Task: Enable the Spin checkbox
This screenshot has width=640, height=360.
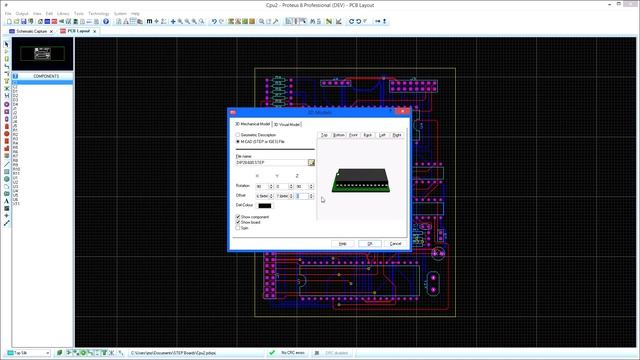Action: [x=238, y=228]
